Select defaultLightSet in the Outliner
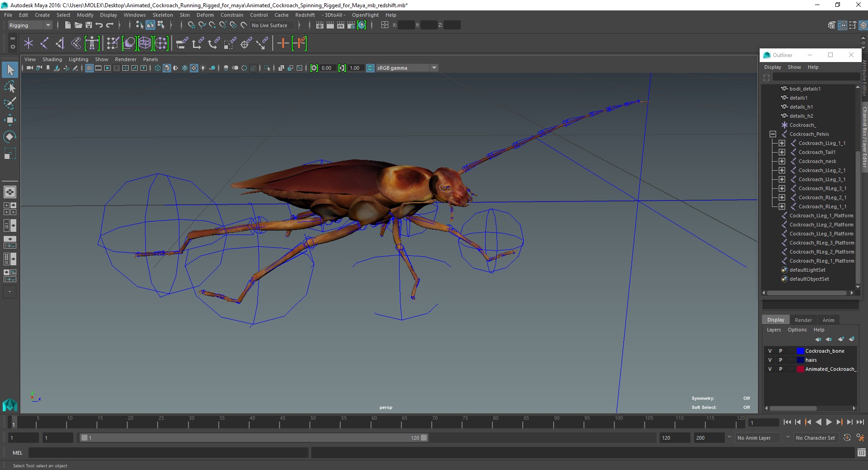Viewport: 868px width, 470px height. coord(807,270)
